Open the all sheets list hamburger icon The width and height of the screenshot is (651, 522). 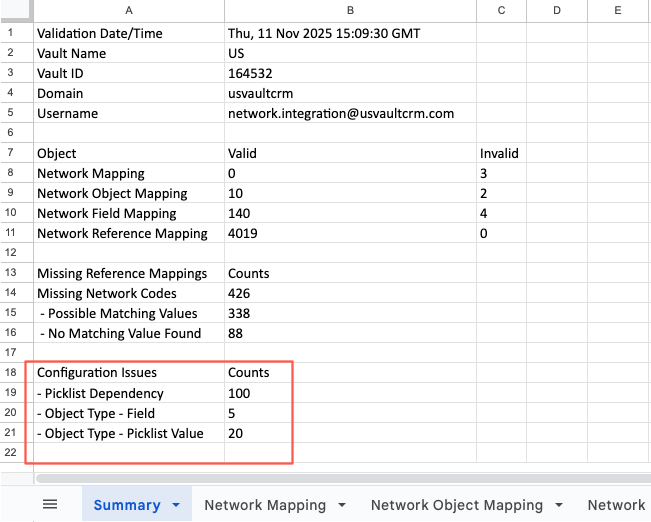[49, 505]
